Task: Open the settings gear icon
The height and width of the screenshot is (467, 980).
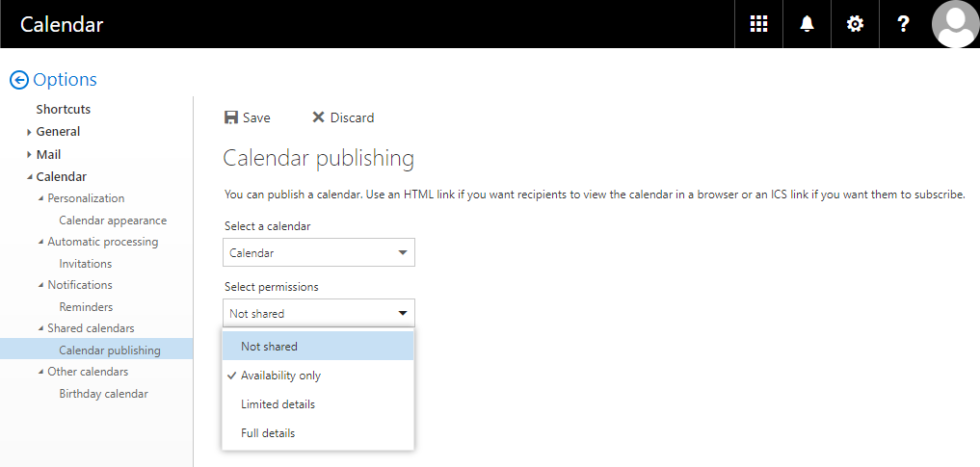Action: pos(855,24)
